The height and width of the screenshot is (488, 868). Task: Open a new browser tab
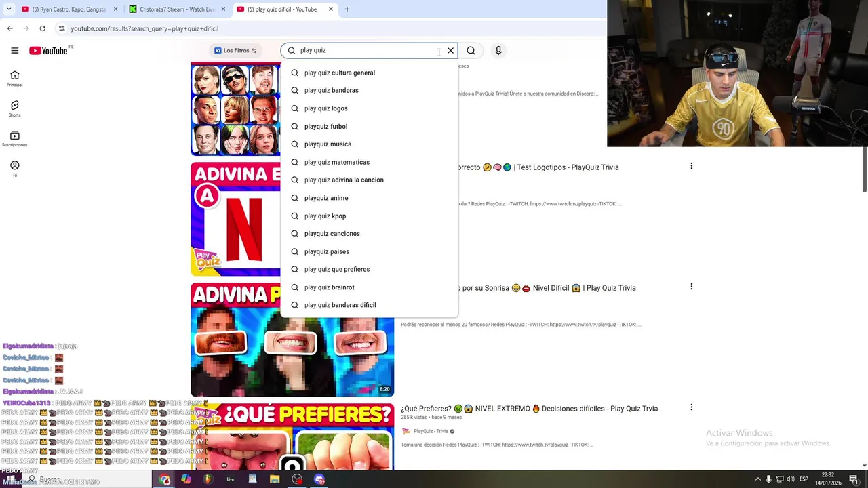(x=347, y=9)
